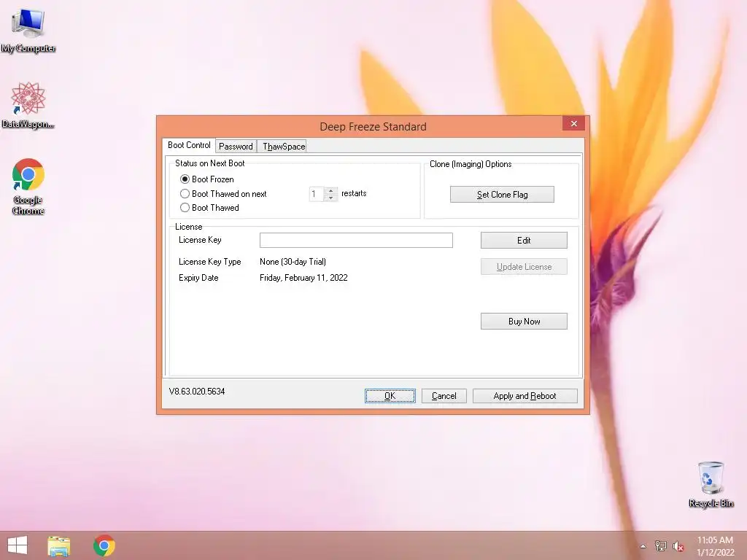Open network status tray icon

click(x=661, y=545)
